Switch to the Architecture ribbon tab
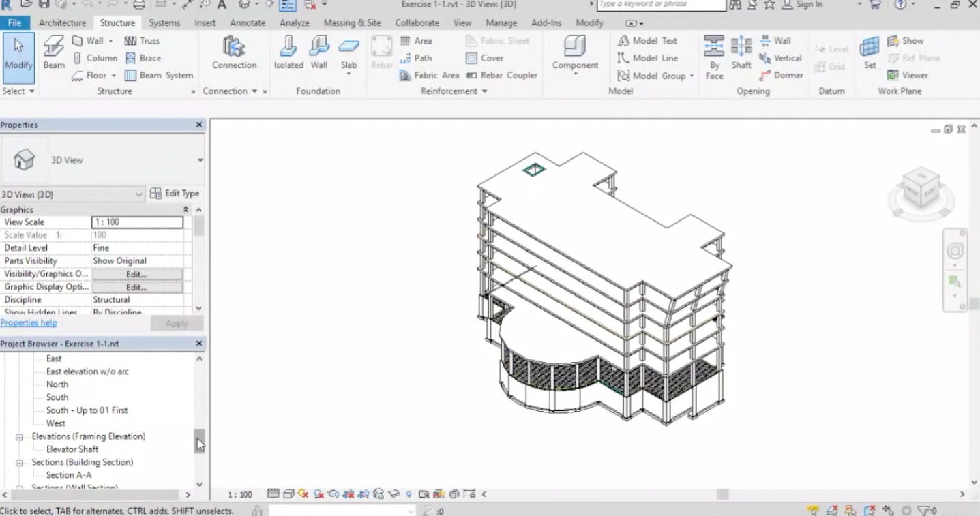 click(62, 22)
